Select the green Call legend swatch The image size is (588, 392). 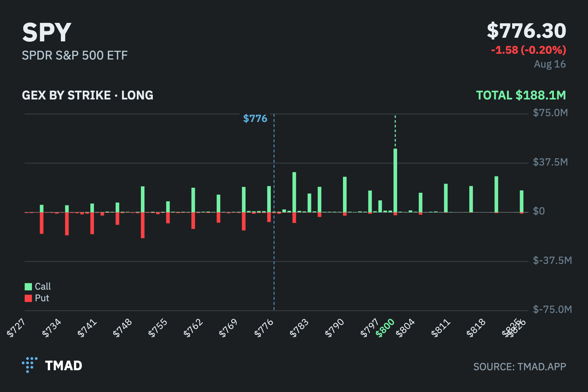click(x=28, y=287)
